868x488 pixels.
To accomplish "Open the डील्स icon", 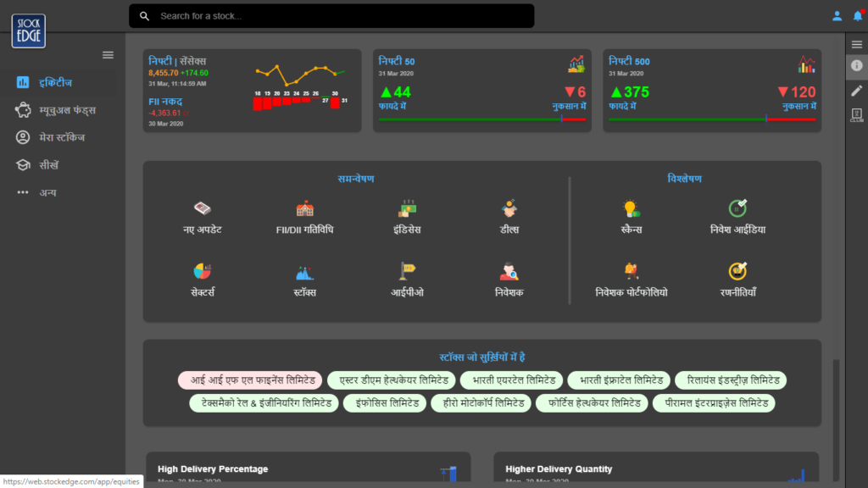I will 509,208.
